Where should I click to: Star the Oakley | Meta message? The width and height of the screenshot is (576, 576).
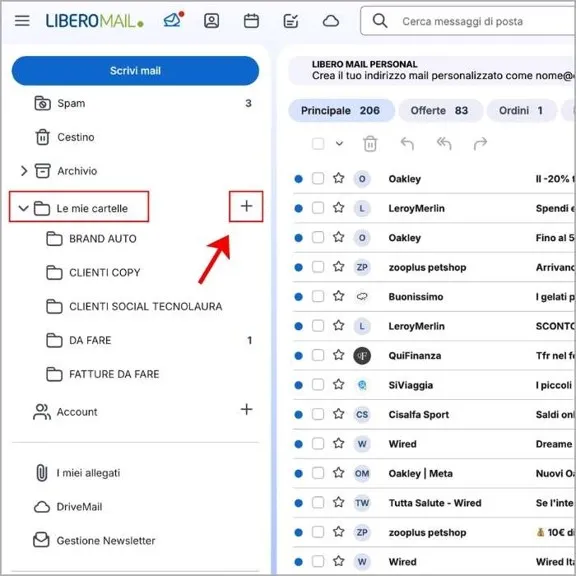[338, 473]
